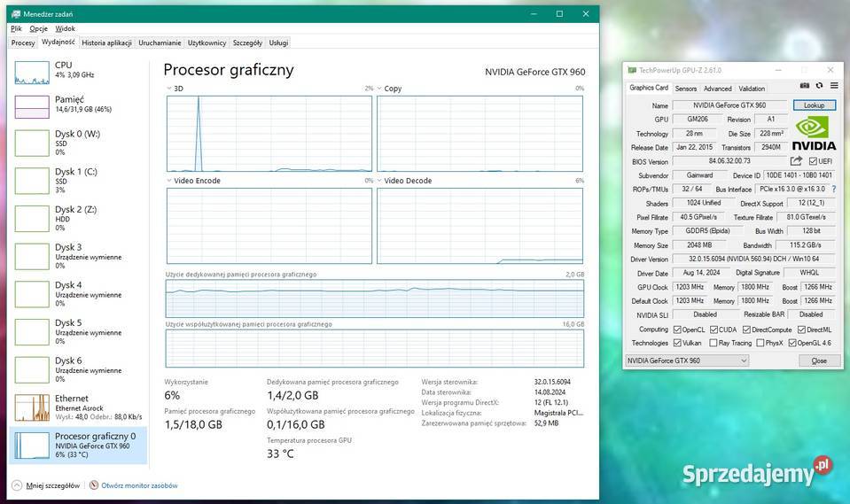The width and height of the screenshot is (850, 504).
Task: Collapse view with Mniej szczegółów
Action: (47, 485)
